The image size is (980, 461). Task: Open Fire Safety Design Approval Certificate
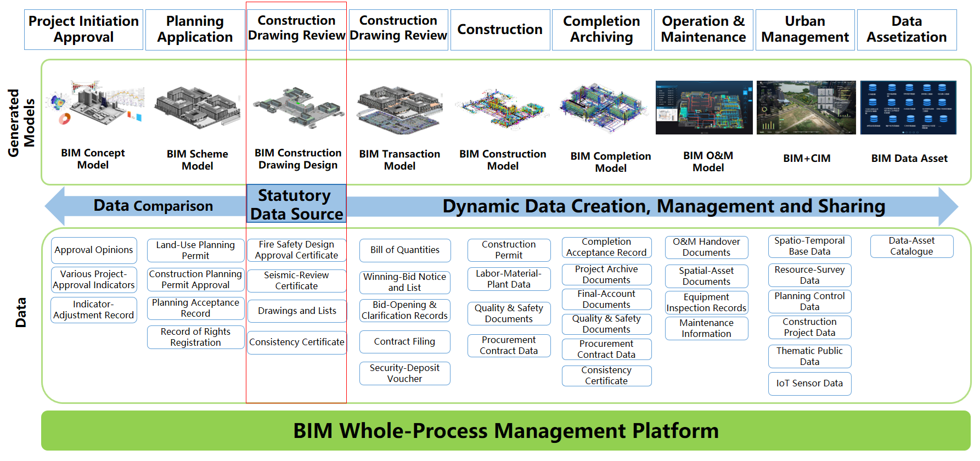click(x=296, y=250)
